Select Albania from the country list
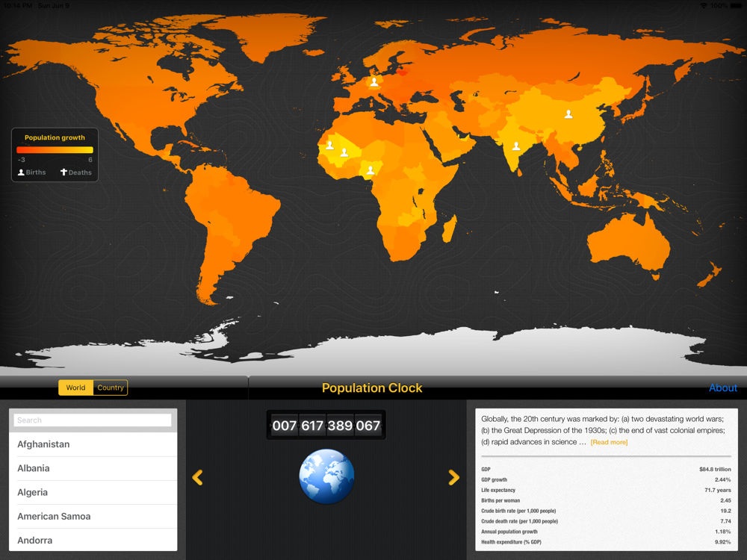The height and width of the screenshot is (560, 747). (x=93, y=468)
